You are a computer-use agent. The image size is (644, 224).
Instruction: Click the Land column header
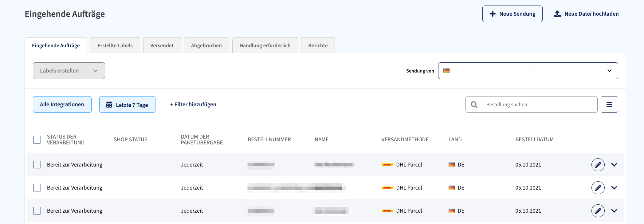point(455,140)
